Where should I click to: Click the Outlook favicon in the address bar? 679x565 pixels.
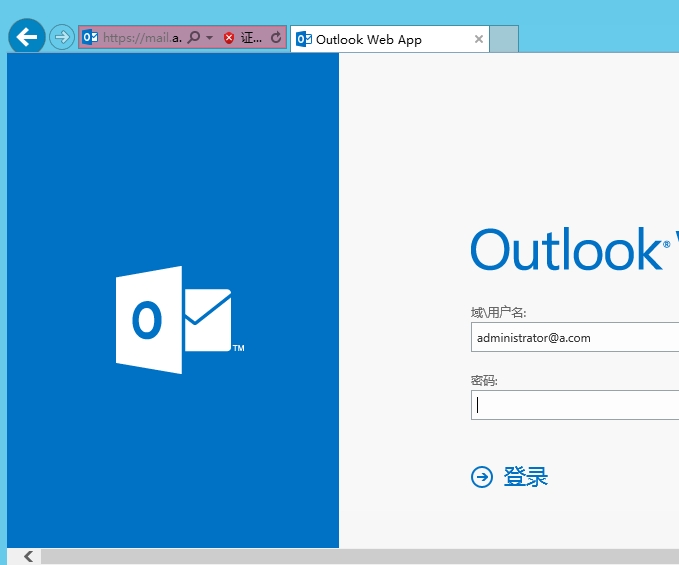point(90,37)
